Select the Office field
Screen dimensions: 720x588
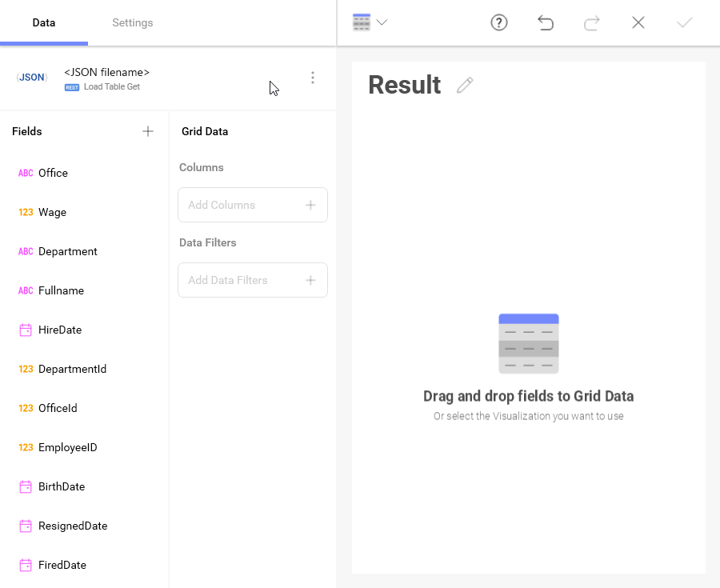53,173
